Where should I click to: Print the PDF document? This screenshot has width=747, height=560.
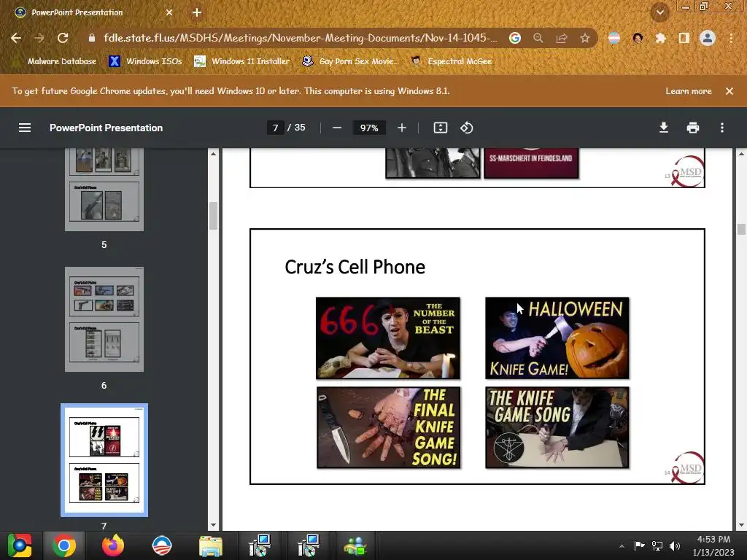(x=693, y=128)
